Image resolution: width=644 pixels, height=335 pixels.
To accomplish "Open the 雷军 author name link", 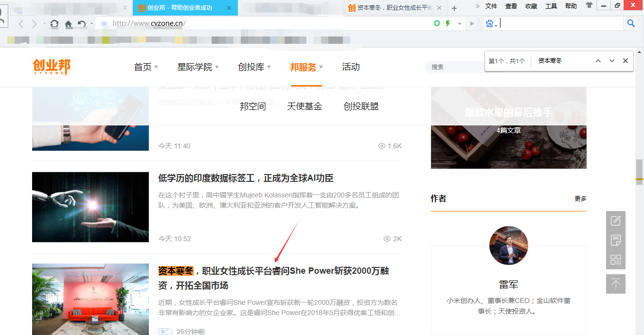I will coord(509,284).
